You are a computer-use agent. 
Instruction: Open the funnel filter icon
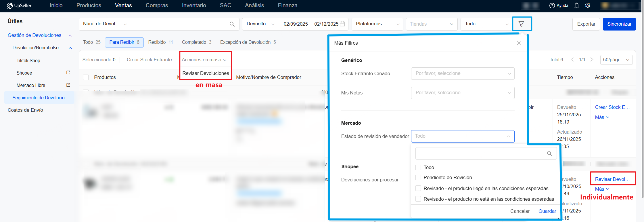tap(521, 24)
